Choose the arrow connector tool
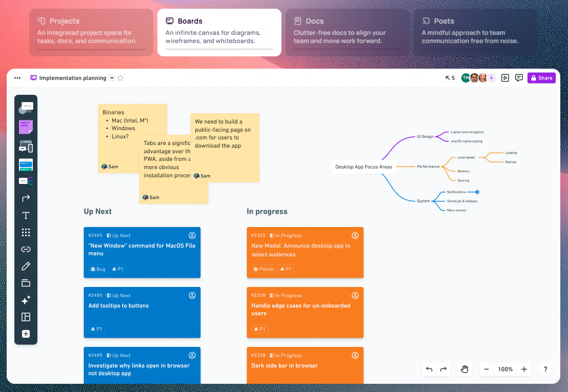Screen dimensions: 568x392 (x=26, y=198)
